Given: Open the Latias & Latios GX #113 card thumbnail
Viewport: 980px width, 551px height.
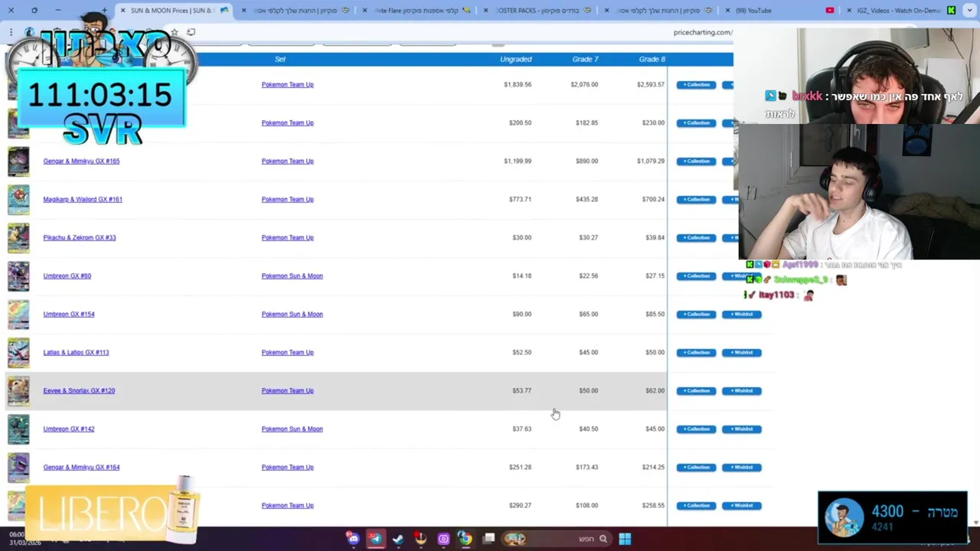Looking at the screenshot, I should tap(18, 353).
